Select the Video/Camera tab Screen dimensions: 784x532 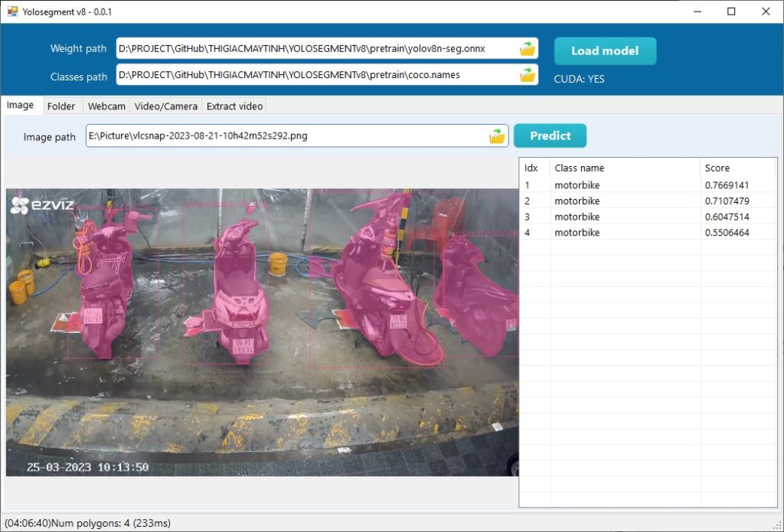click(x=166, y=106)
